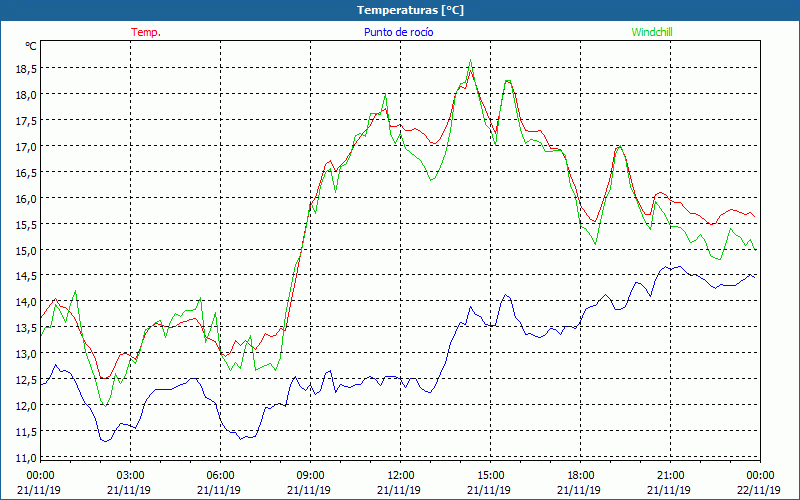
Task: Select the green Windchill legend label
Action: (x=652, y=32)
